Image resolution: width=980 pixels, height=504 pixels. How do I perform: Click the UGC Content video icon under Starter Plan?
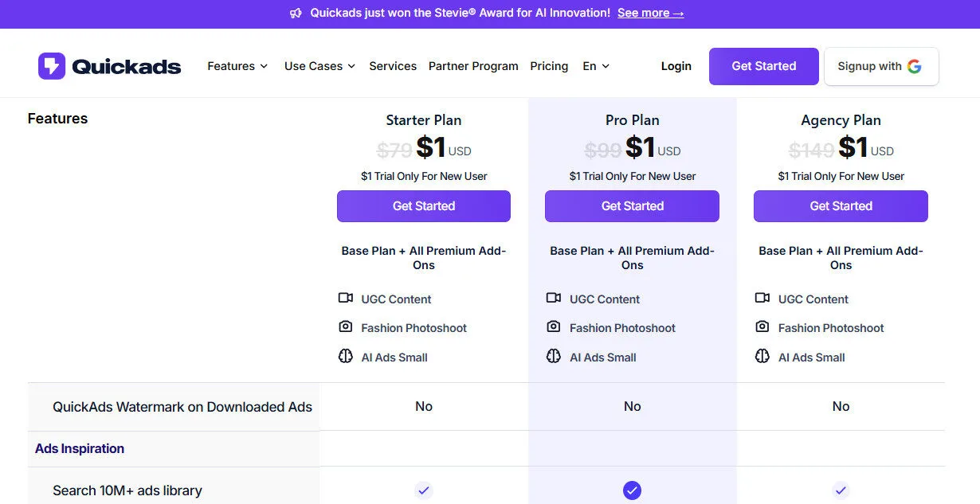[346, 298]
